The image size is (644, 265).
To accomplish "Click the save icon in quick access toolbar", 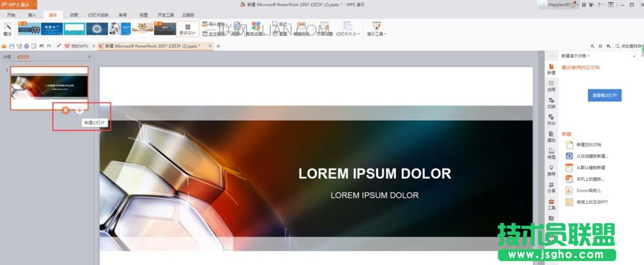I will tap(12, 46).
